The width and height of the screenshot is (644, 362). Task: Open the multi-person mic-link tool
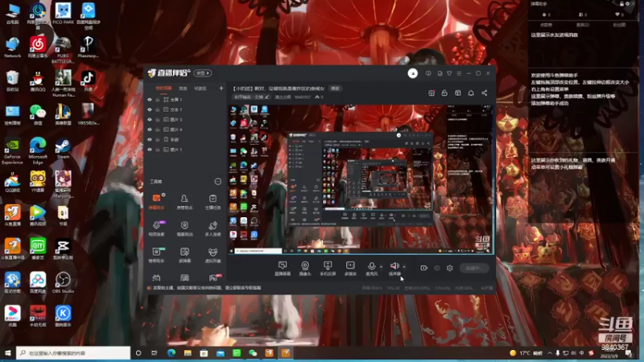point(213,228)
